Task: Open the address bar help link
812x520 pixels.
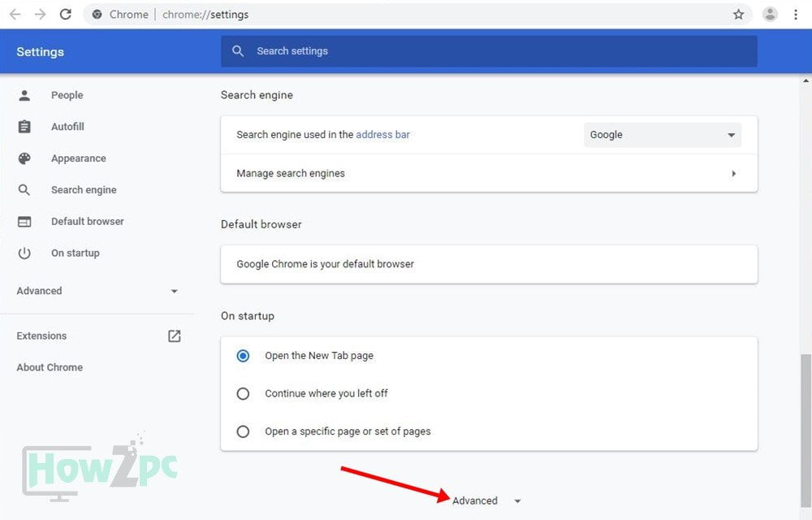Action: (x=382, y=135)
